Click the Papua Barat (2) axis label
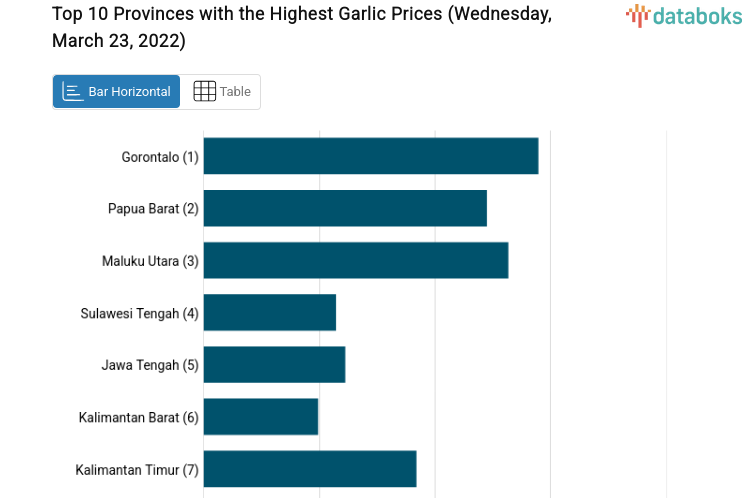Image resolution: width=753 pixels, height=498 pixels. click(153, 209)
